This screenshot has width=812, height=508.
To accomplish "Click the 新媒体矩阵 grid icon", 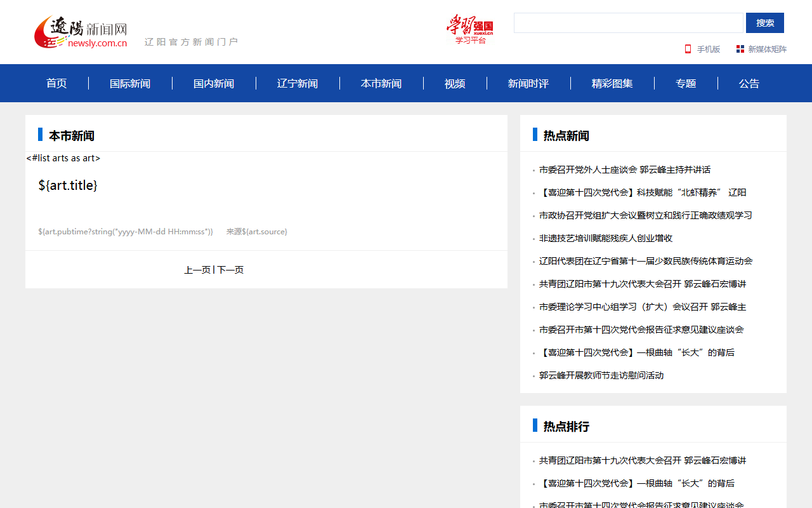I will [740, 49].
